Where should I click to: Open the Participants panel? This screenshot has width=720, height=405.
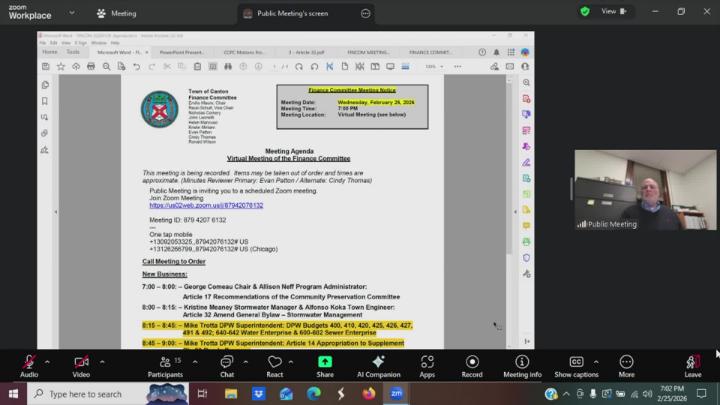coord(165,364)
